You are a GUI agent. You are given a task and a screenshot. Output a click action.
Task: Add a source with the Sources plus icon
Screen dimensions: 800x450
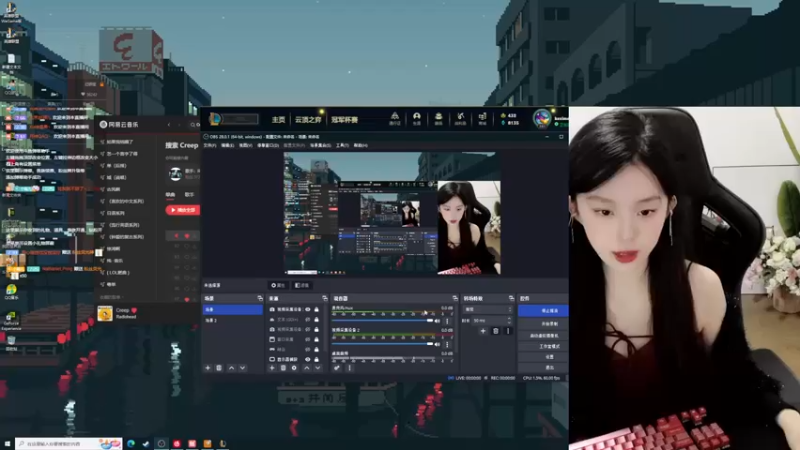(x=272, y=368)
